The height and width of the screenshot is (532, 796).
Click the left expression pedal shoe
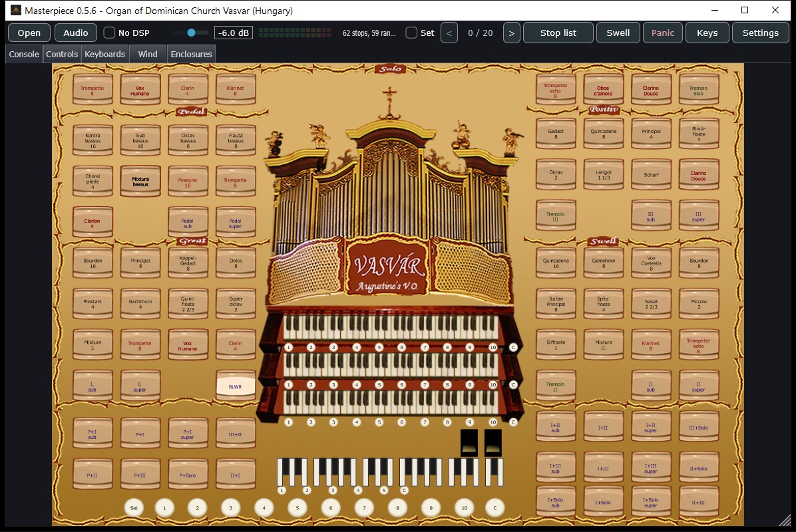click(x=469, y=443)
